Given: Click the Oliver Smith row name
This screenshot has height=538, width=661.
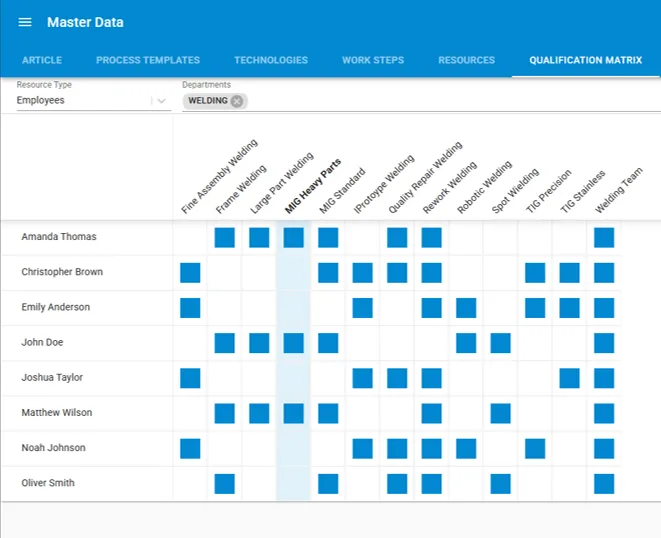Looking at the screenshot, I should 48,483.
